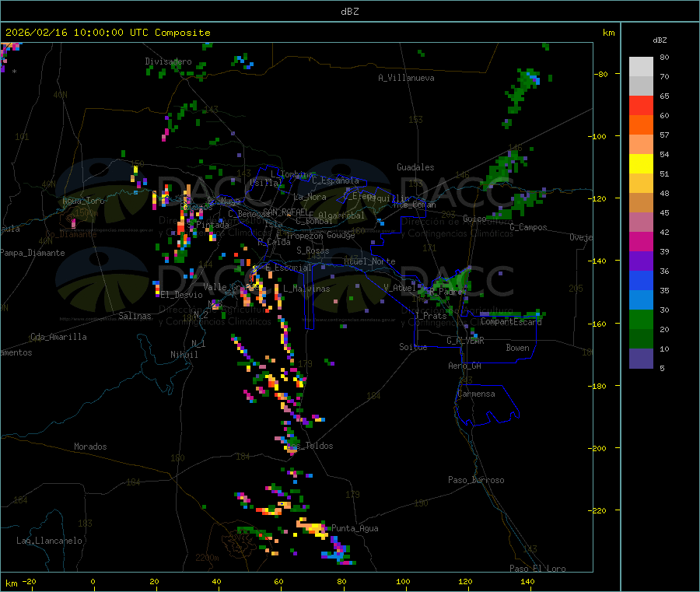Click the A_Villanueva map label
The width and height of the screenshot is (700, 592).
point(406,78)
